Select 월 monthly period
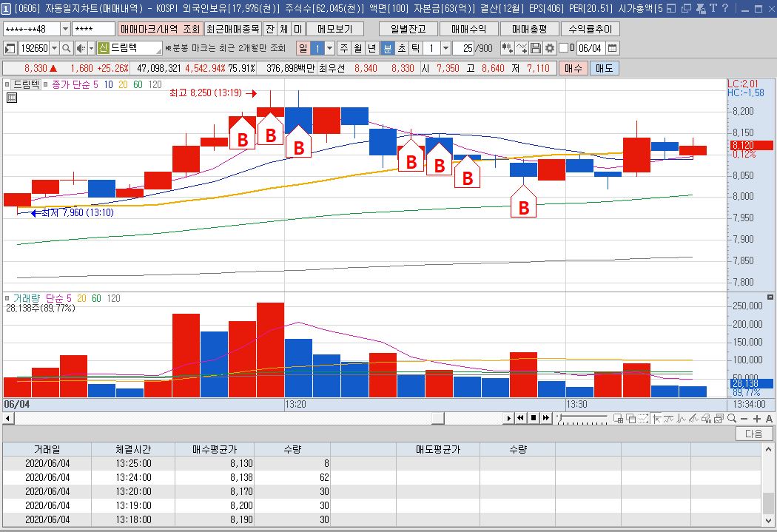 [x=357, y=48]
